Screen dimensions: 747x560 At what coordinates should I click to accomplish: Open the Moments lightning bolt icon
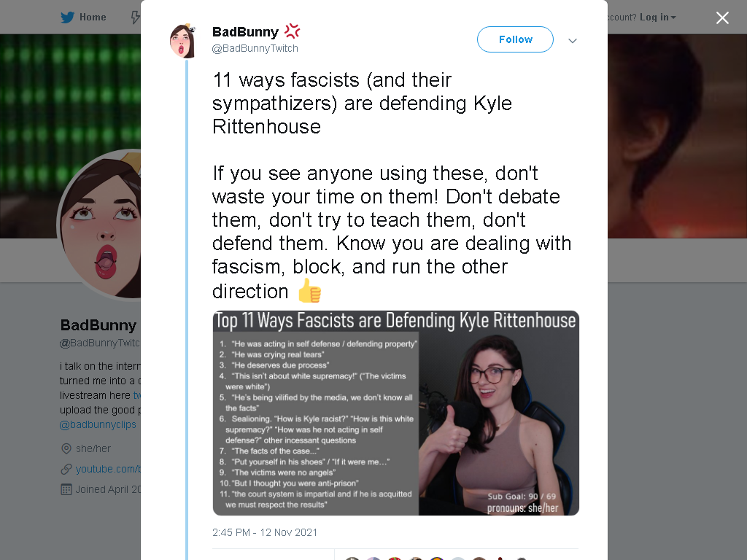click(x=136, y=17)
